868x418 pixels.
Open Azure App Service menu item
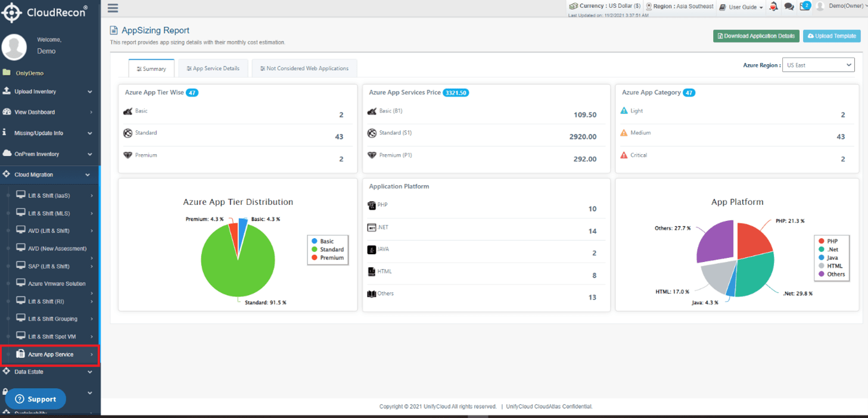click(x=50, y=354)
